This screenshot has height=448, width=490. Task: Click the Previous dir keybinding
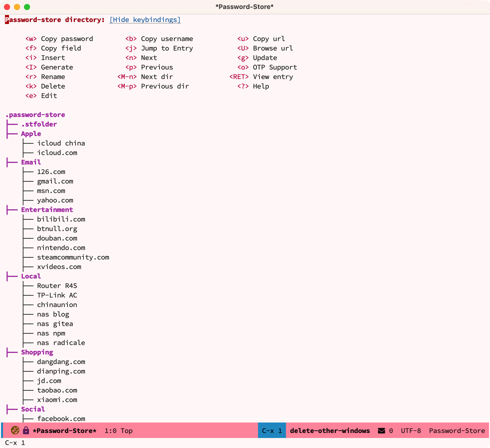point(153,86)
